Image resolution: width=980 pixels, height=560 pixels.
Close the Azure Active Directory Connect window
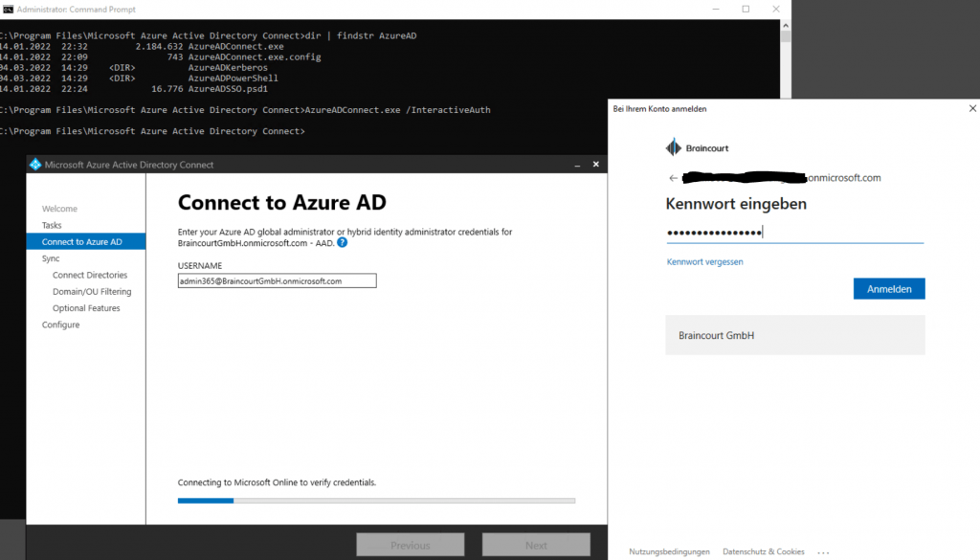coord(595,164)
